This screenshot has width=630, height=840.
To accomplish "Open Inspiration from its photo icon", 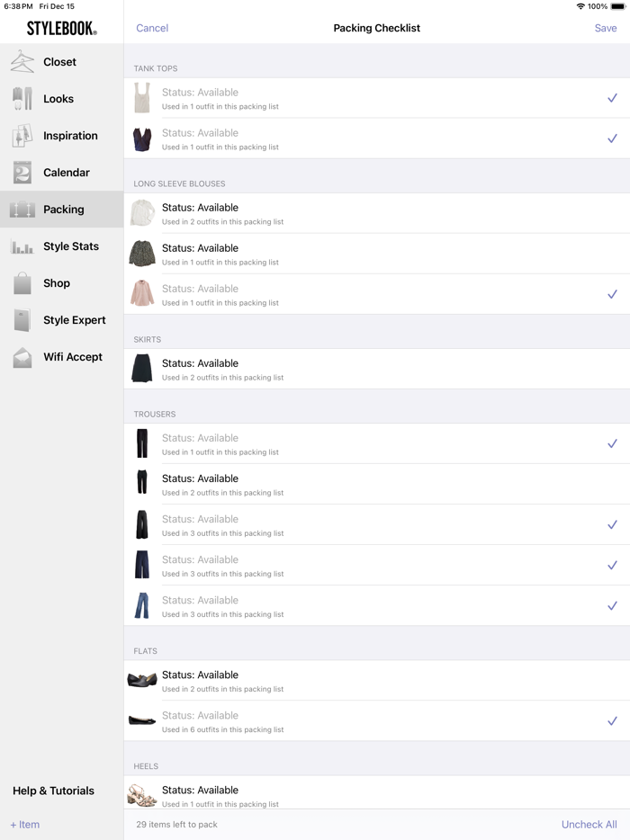I will pyautogui.click(x=22, y=136).
